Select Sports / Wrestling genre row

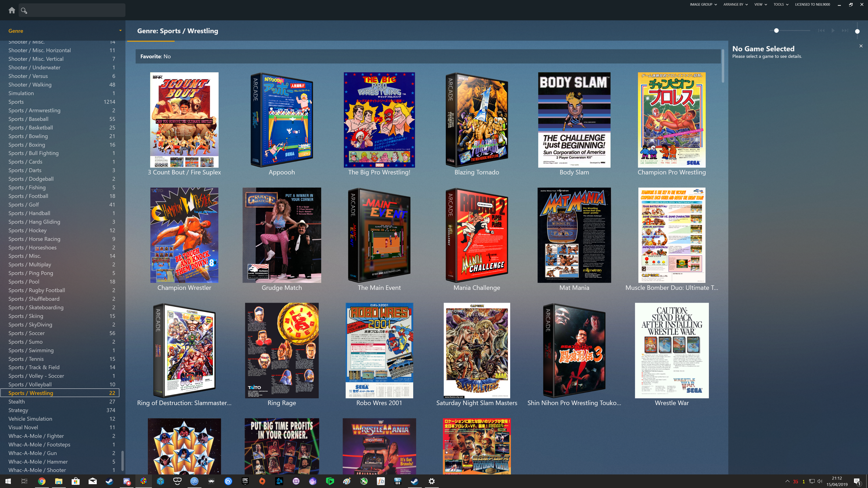60,393
